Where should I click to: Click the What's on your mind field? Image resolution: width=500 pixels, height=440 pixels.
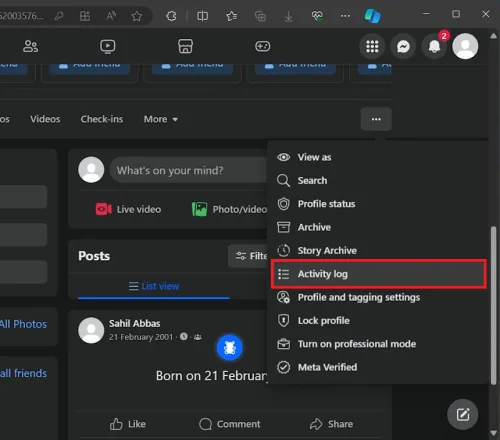click(x=188, y=170)
